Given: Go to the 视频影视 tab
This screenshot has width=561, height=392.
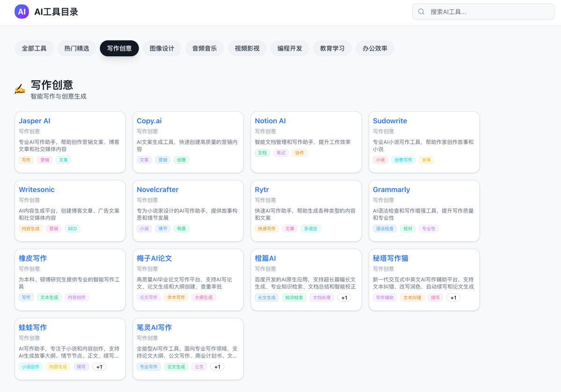Looking at the screenshot, I should (x=247, y=48).
